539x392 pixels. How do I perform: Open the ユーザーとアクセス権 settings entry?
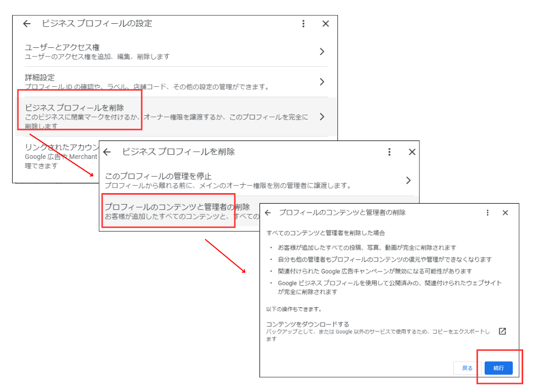[63, 47]
